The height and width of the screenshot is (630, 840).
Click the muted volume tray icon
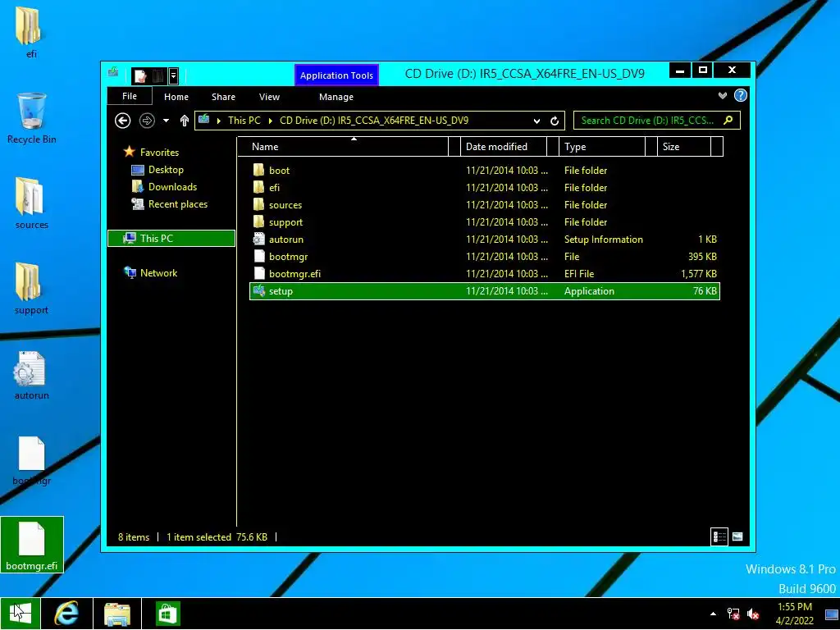click(753, 614)
